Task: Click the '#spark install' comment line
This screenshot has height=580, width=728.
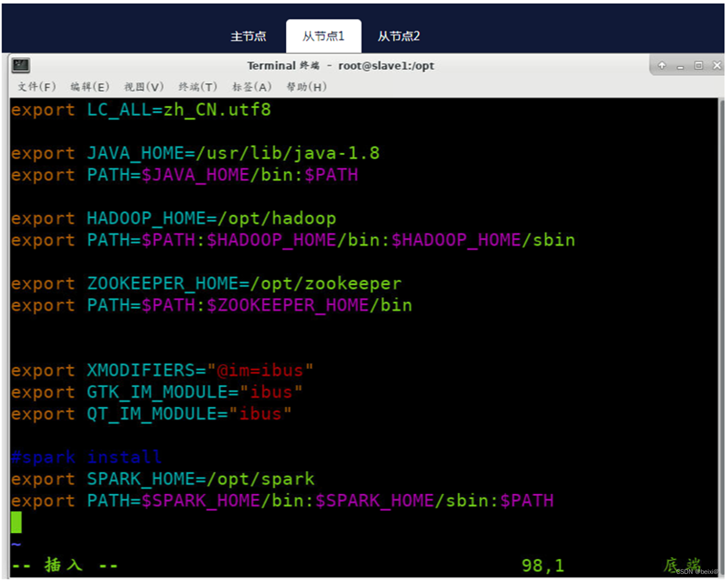Action: 86,457
